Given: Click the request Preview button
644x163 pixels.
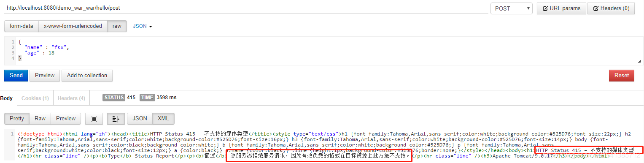Looking at the screenshot, I should pyautogui.click(x=45, y=76).
